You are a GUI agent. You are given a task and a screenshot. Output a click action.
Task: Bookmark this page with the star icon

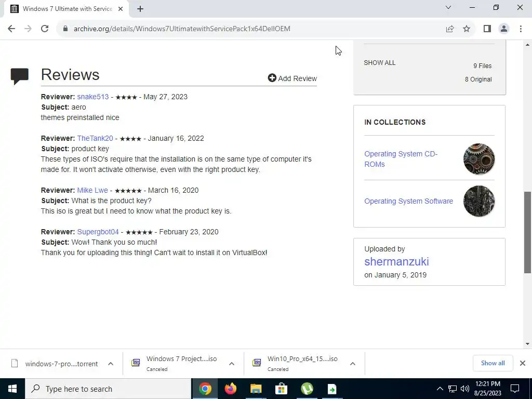click(467, 29)
